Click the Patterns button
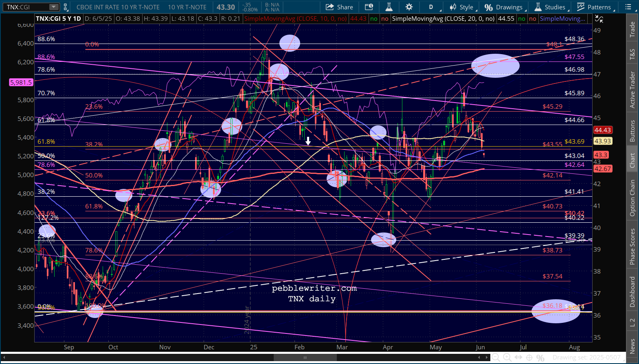The height and width of the screenshot is (364, 639). pyautogui.click(x=594, y=7)
